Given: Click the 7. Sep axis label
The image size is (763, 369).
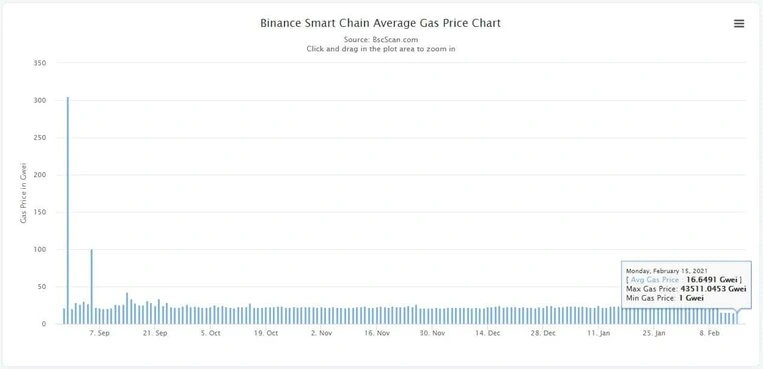Looking at the screenshot, I should (x=100, y=333).
